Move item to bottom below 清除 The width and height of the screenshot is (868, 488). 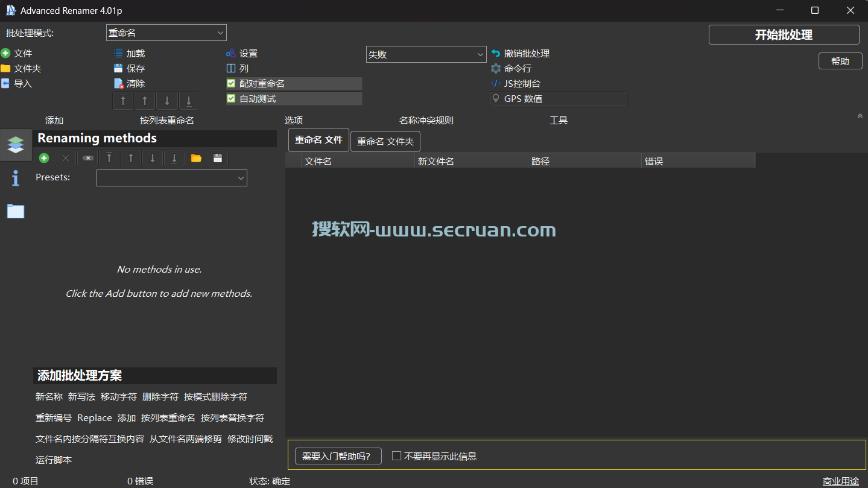coord(189,101)
